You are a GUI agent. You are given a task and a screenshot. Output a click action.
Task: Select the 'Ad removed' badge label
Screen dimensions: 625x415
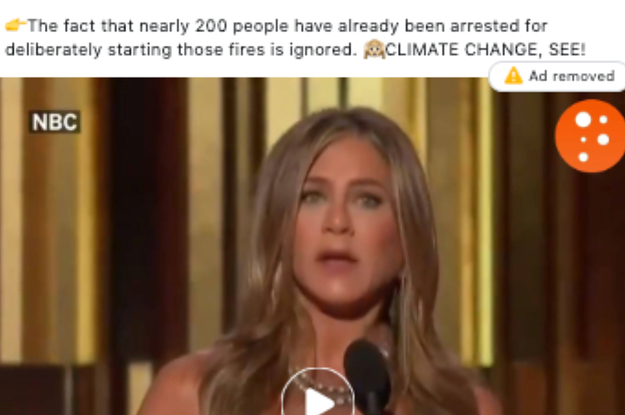(x=572, y=76)
